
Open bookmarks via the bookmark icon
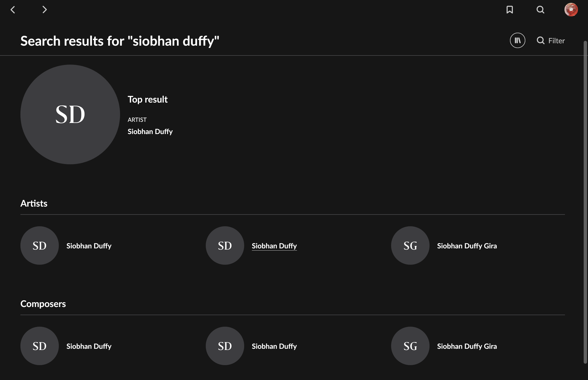click(x=509, y=10)
